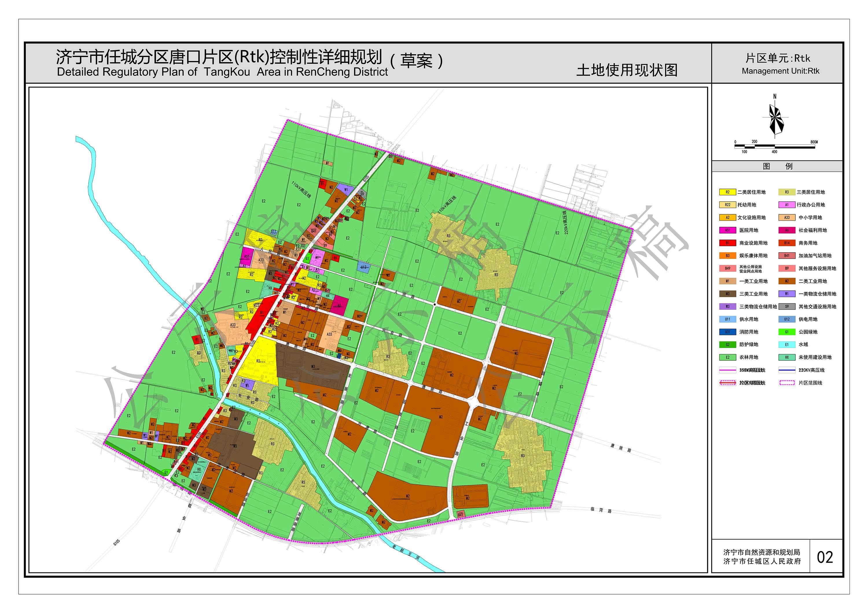Image resolution: width=868 pixels, height=613 pixels.
Task: Click the R3 legend swatch
Action: (x=787, y=192)
